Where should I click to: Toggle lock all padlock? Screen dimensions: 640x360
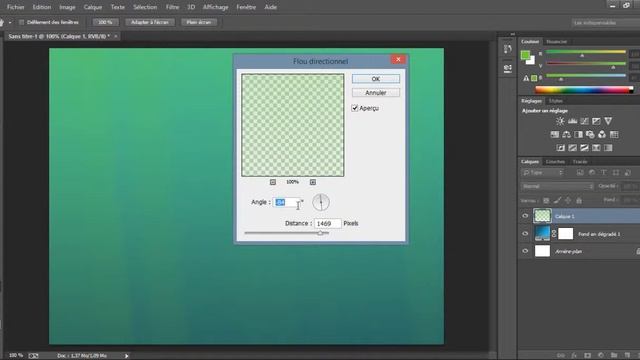(579, 200)
